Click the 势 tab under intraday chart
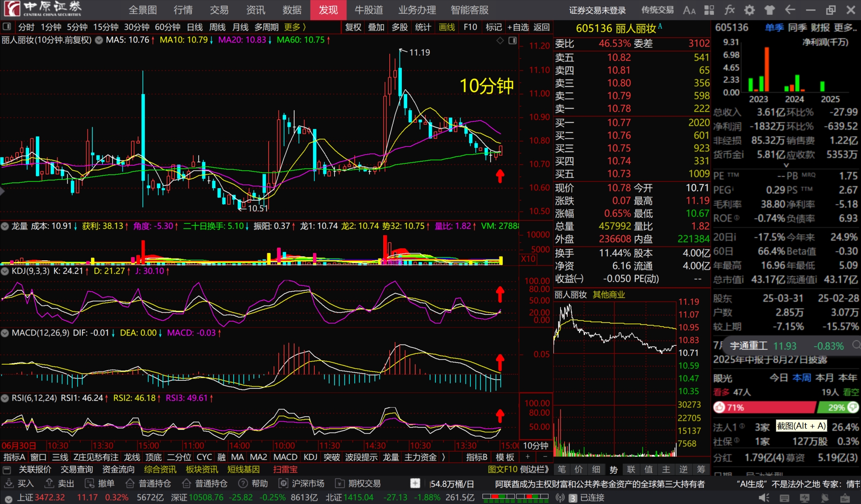Viewport: 861px width, 504px height. click(x=613, y=470)
